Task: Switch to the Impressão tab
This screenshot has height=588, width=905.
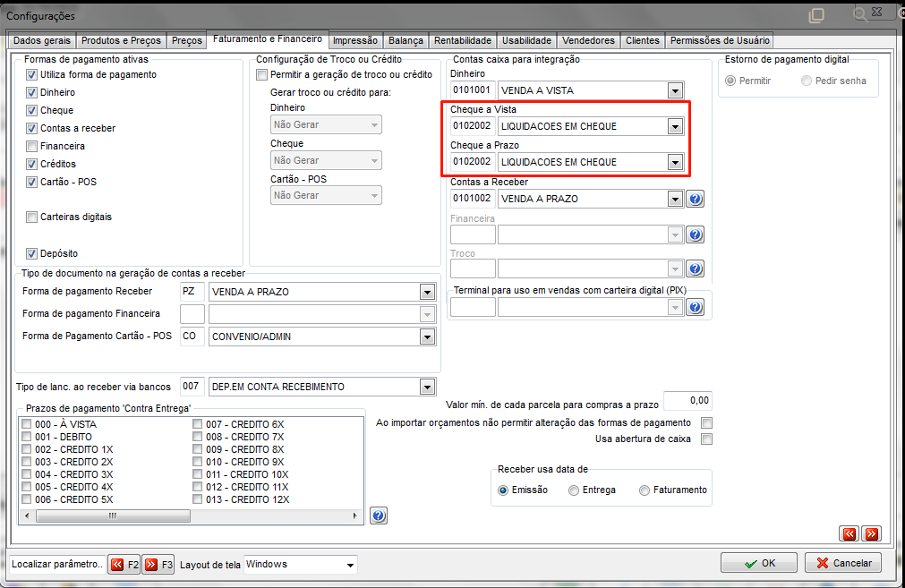Action: pos(355,40)
